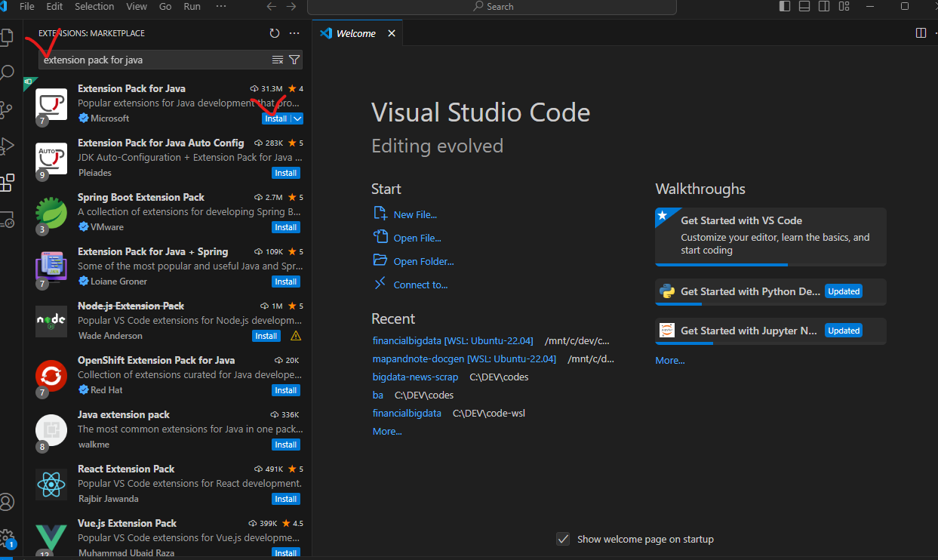Open the extensions filter funnel dropdown

[x=294, y=60]
